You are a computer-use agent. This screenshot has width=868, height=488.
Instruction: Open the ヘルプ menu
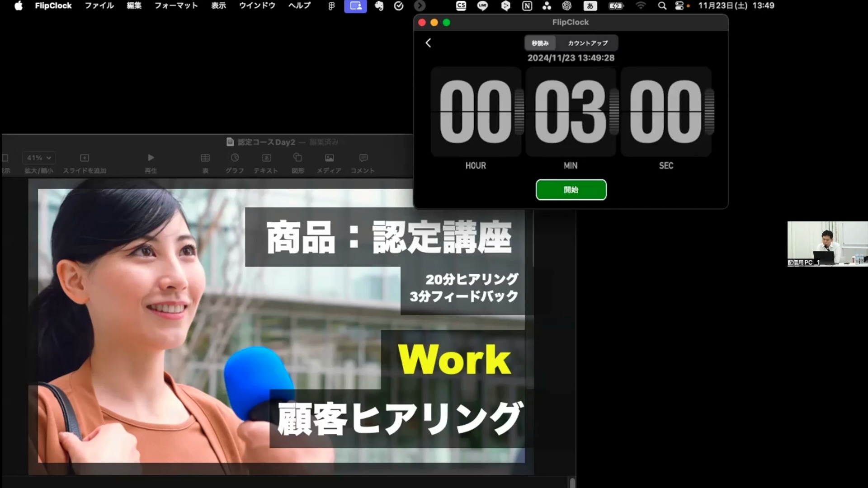(300, 6)
